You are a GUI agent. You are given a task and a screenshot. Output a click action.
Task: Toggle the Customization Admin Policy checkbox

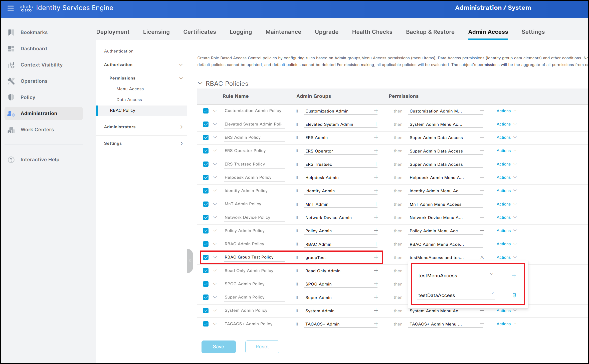(x=206, y=111)
